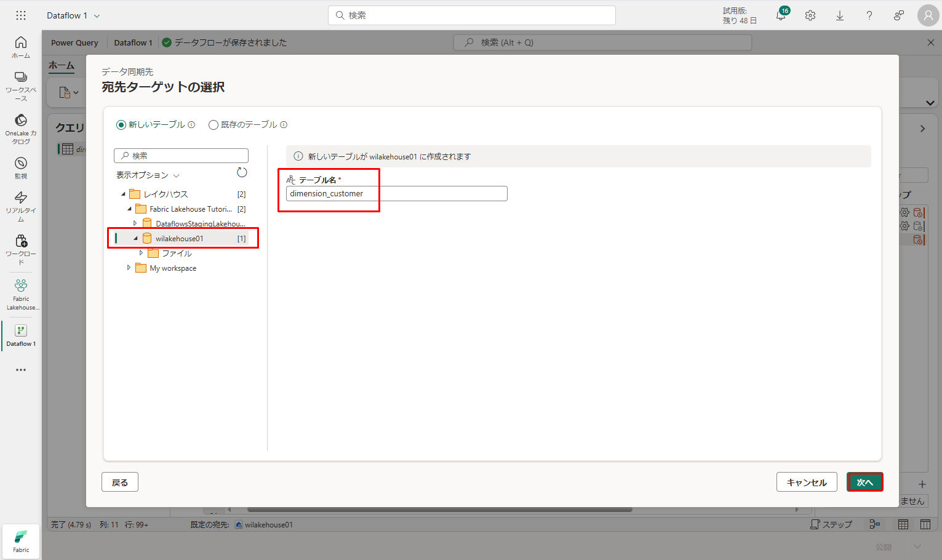Click the trial days remaining text
The height and width of the screenshot is (560, 942).
[740, 15]
